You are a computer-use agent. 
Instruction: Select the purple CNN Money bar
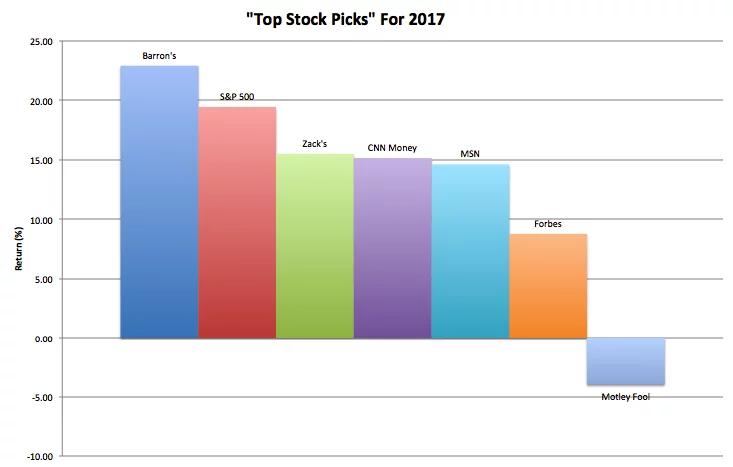click(393, 248)
